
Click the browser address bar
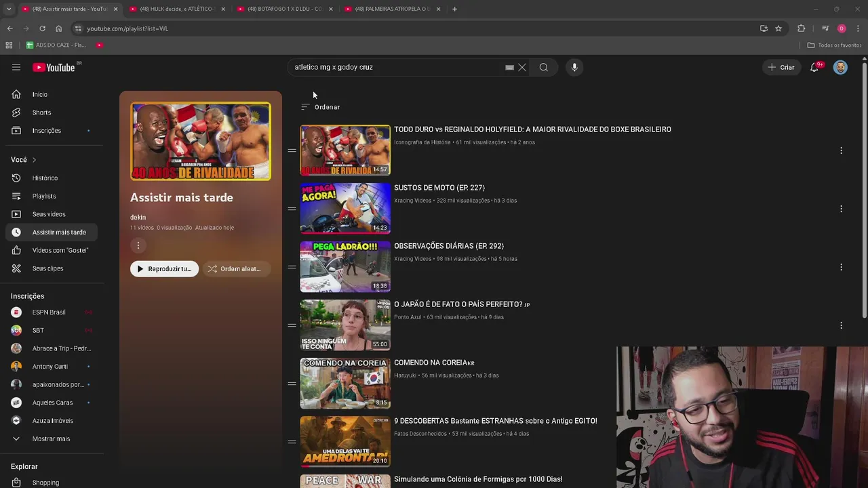pyautogui.click(x=414, y=28)
